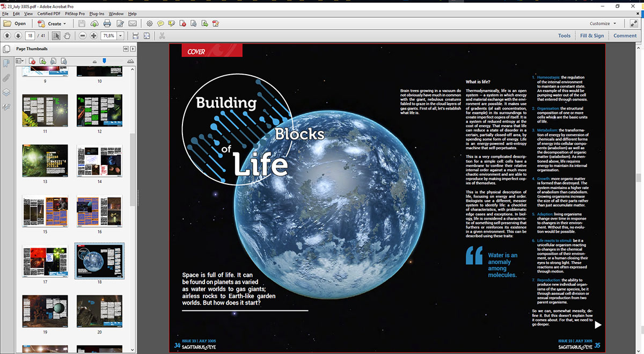Open the View menu
The height and width of the screenshot is (354, 644).
point(28,13)
